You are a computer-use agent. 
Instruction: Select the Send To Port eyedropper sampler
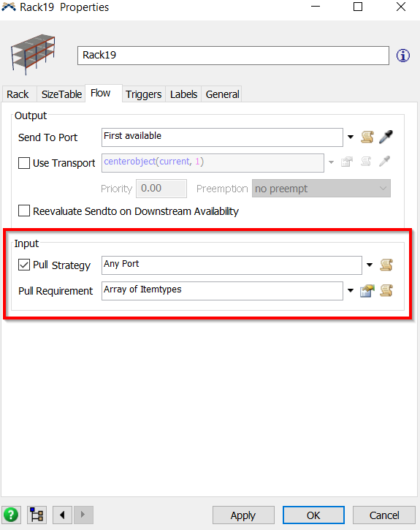[386, 137]
